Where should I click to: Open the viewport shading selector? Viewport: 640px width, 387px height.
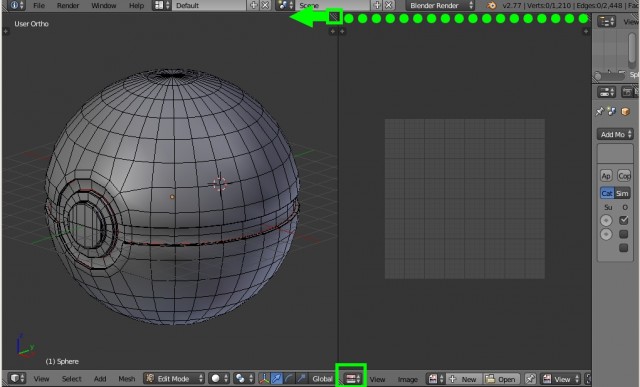219,378
